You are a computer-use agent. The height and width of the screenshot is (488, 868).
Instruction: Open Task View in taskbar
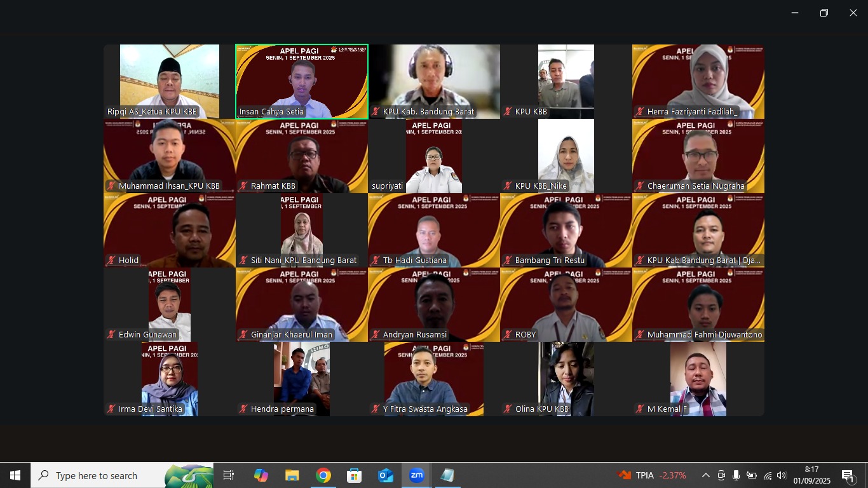pyautogui.click(x=229, y=475)
